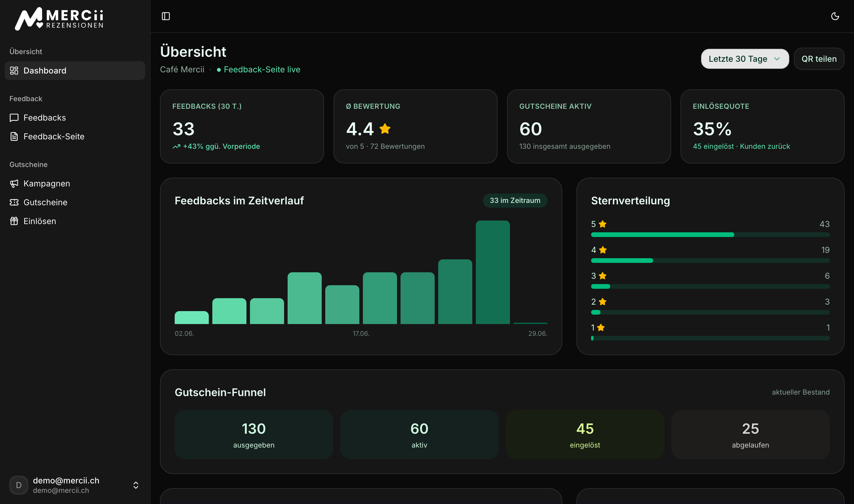
Task: Switch theme with the moon icon
Action: (x=835, y=16)
